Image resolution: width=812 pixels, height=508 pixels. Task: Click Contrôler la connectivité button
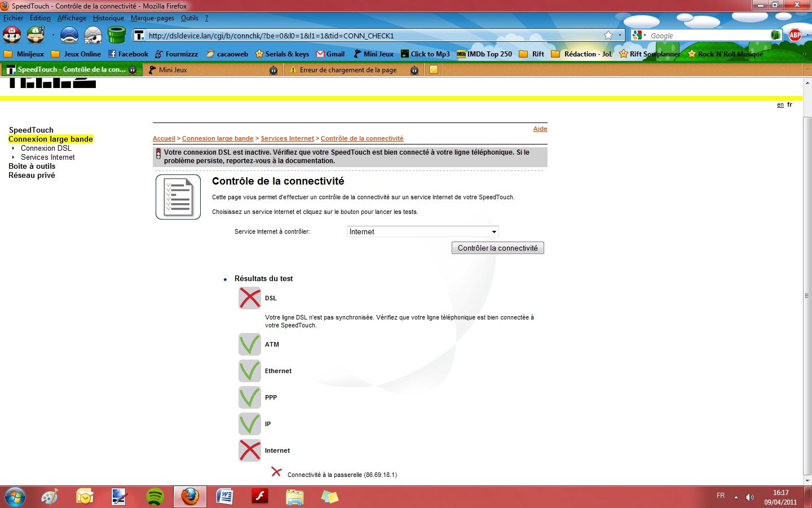pos(498,248)
